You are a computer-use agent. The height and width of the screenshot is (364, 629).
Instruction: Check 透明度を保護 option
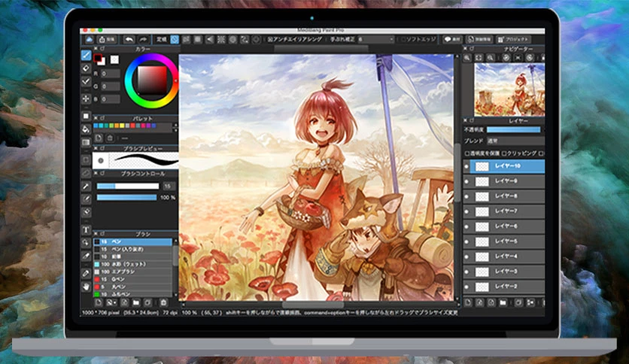pyautogui.click(x=467, y=153)
